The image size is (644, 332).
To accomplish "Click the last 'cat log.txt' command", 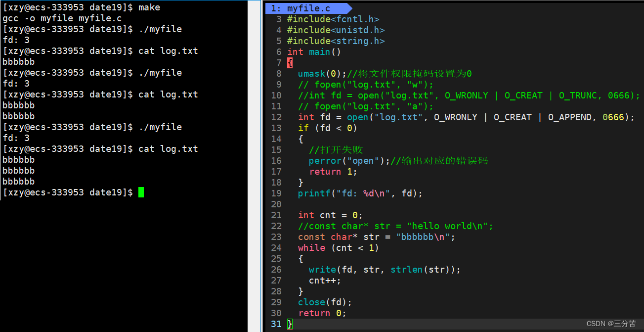I will tap(168, 149).
